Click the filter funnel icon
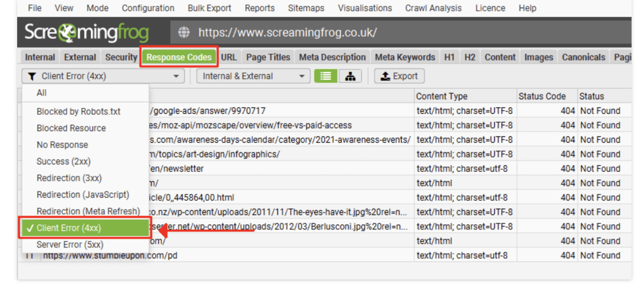Viewport: 644px width, 285px height. (x=32, y=76)
